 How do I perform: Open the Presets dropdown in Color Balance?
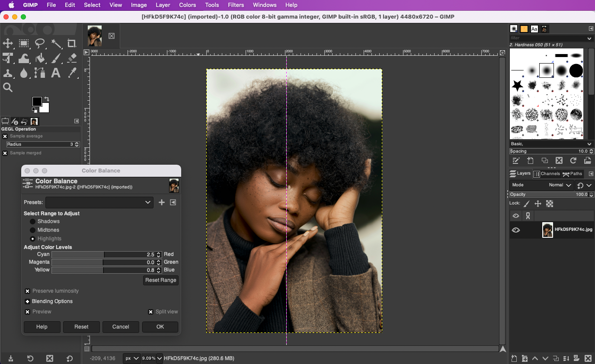(99, 202)
